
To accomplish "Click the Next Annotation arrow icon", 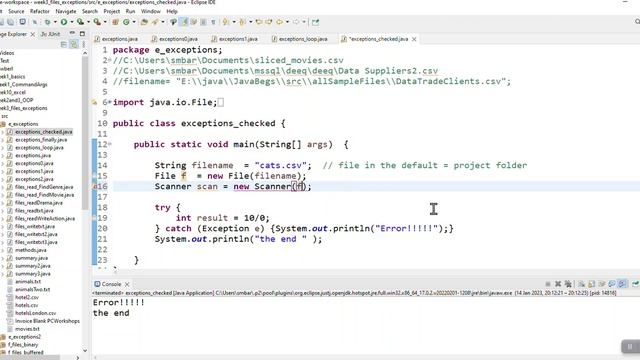I will pyautogui.click(x=225, y=22).
